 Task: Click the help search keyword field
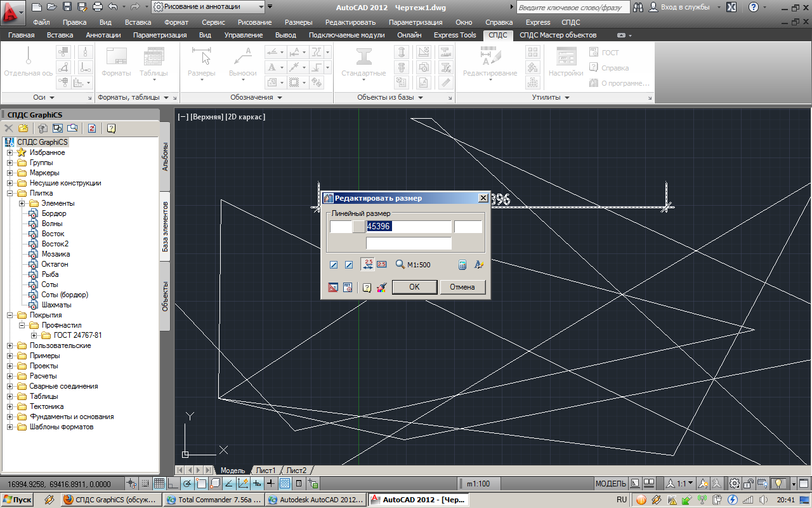(x=573, y=7)
